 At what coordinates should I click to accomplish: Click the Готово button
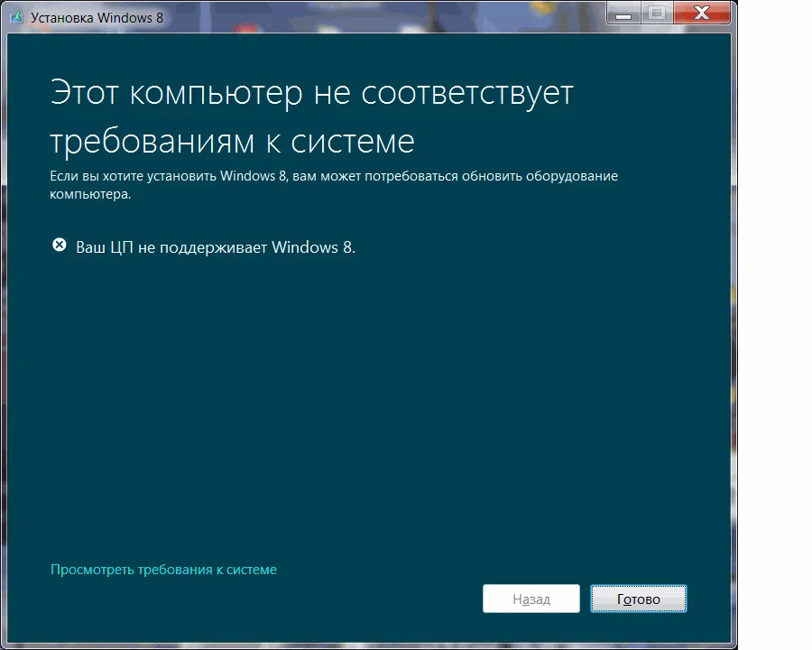pyautogui.click(x=639, y=599)
